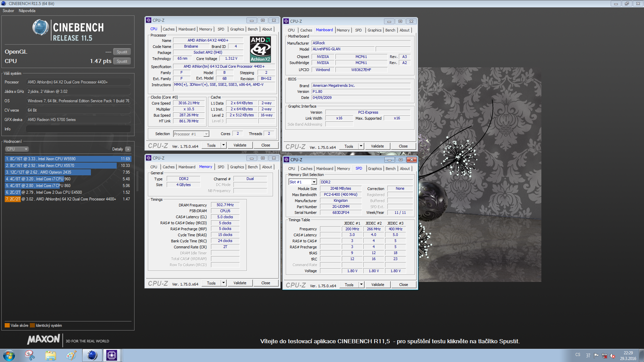644x362 pixels.
Task: Click CPU-Z icon in SPD window title
Action: (286, 160)
